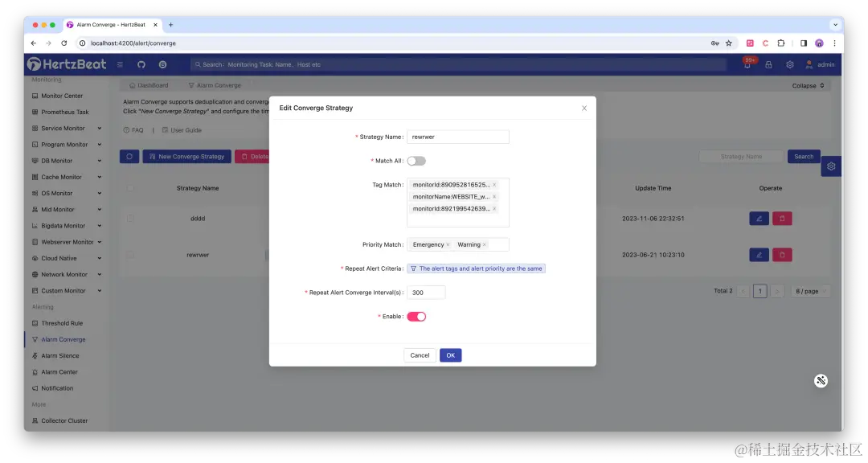
Task: Open the 8 / page size dropdown
Action: 810,291
